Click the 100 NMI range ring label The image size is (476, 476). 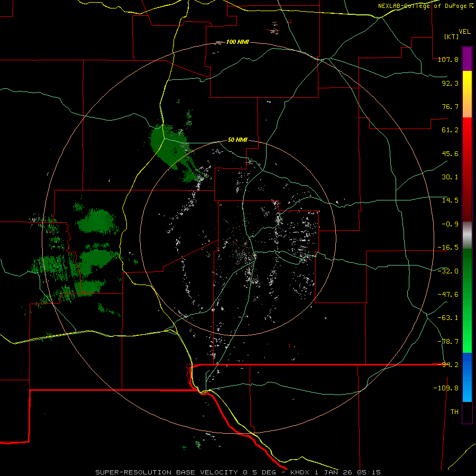click(x=237, y=42)
